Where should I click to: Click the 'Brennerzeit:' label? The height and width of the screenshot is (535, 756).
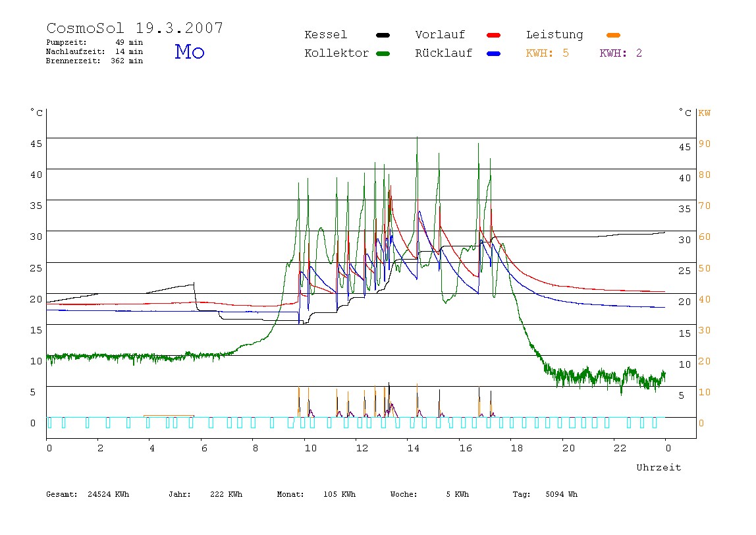[x=73, y=61]
